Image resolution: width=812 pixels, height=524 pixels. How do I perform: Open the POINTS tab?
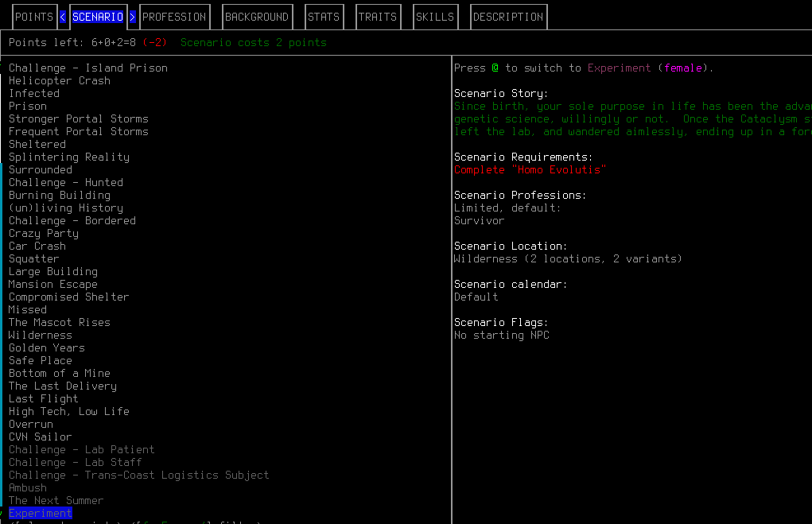[34, 17]
